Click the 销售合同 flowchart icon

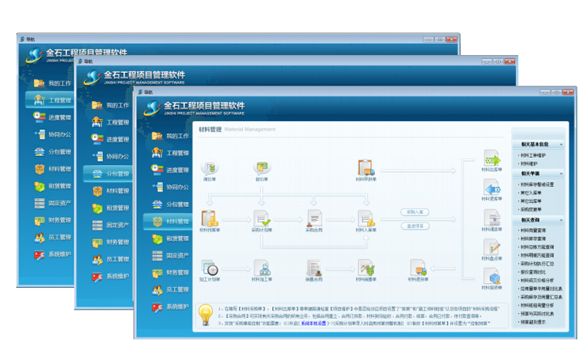[x=314, y=268]
